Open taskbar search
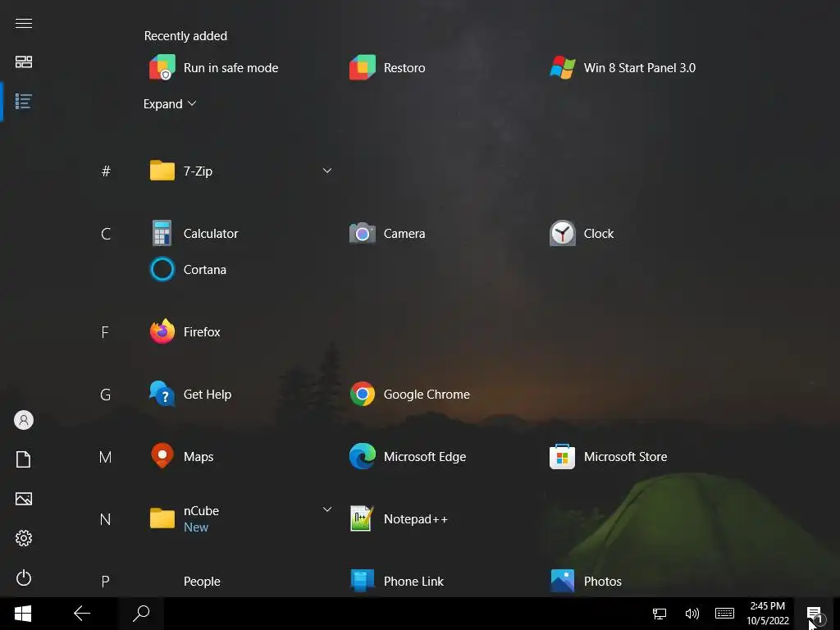This screenshot has width=840, height=630. coord(141,614)
